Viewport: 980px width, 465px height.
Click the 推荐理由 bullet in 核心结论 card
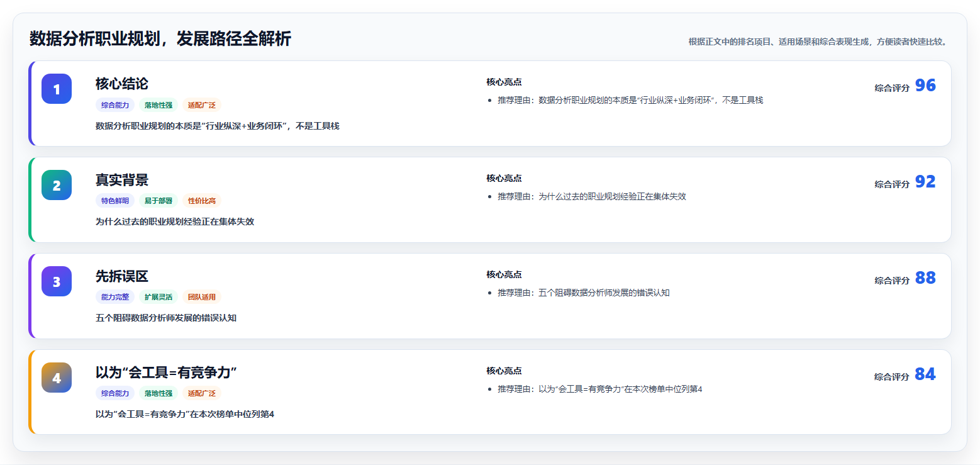pyautogui.click(x=630, y=100)
